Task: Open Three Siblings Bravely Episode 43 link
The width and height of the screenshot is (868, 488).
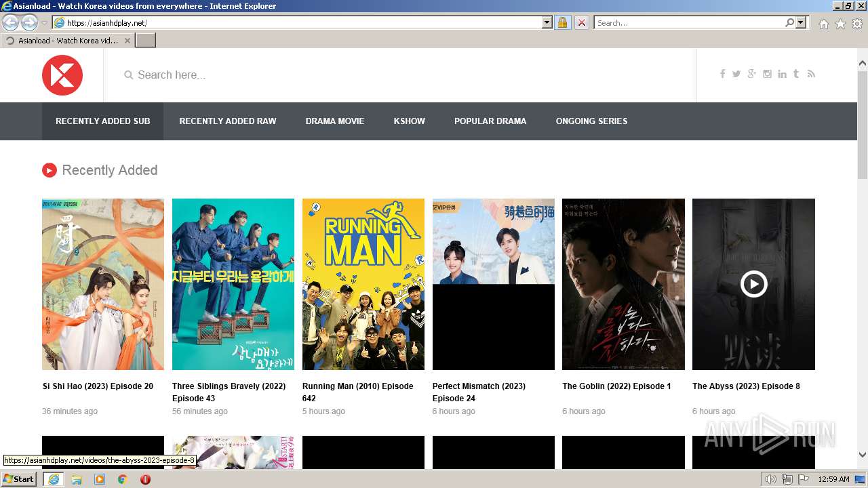Action: [x=229, y=392]
